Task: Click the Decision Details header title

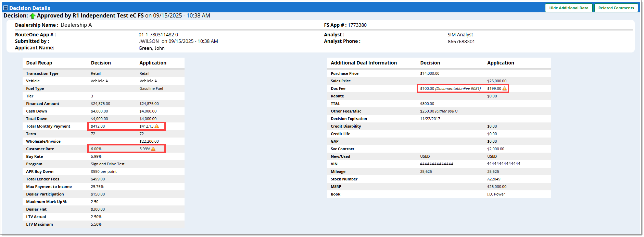Action: (30, 8)
